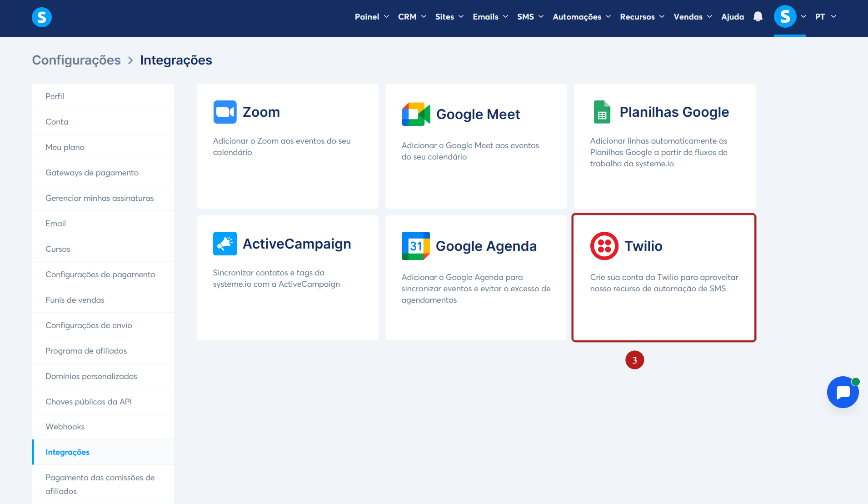Go to Programa de afiliados
Image resolution: width=868 pixels, height=504 pixels.
click(103, 351)
